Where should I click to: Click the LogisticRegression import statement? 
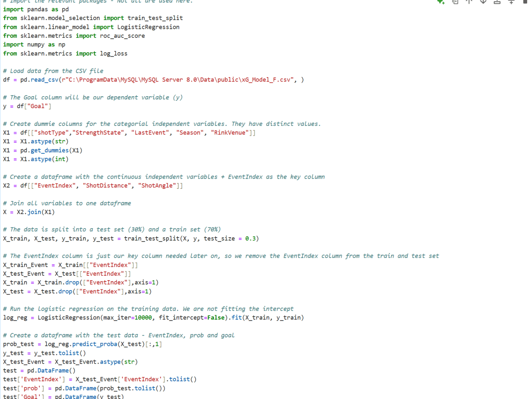(x=89, y=27)
